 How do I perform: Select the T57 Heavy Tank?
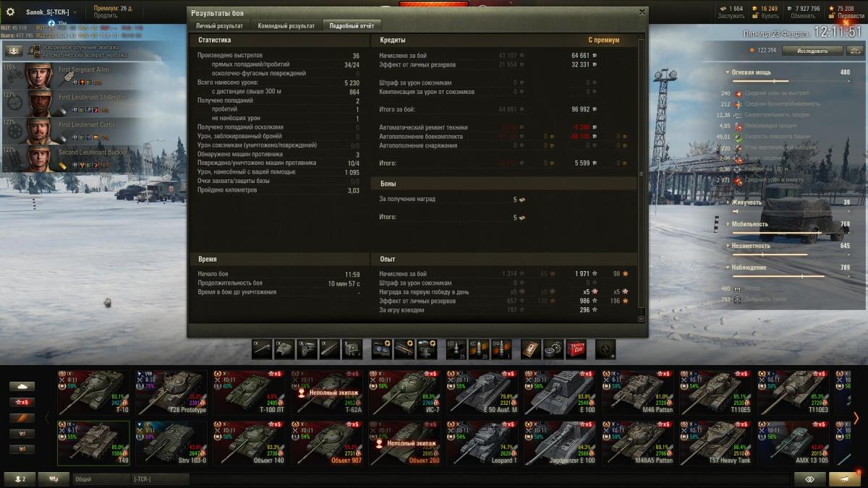pos(715,443)
